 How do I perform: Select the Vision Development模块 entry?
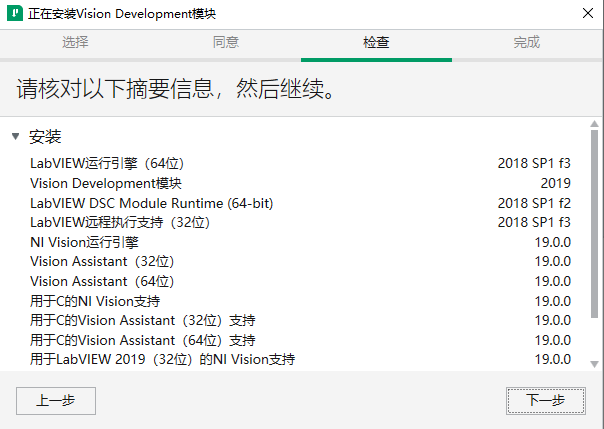pos(106,183)
